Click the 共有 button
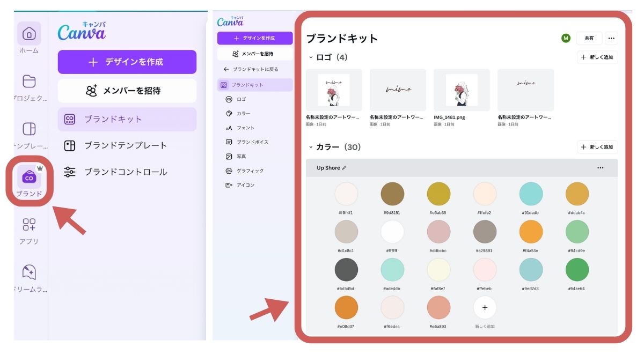The width and height of the screenshot is (644, 362). point(589,38)
